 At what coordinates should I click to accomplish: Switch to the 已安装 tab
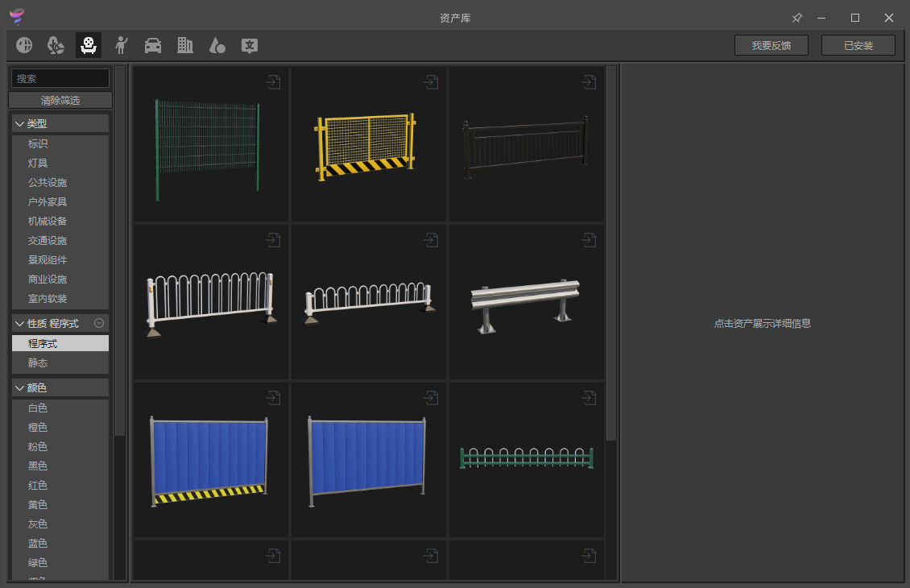(858, 45)
